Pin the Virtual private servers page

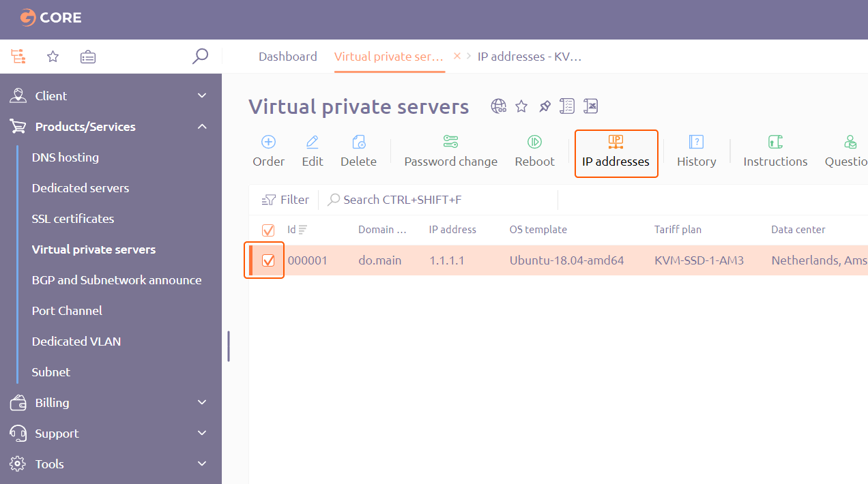point(544,106)
